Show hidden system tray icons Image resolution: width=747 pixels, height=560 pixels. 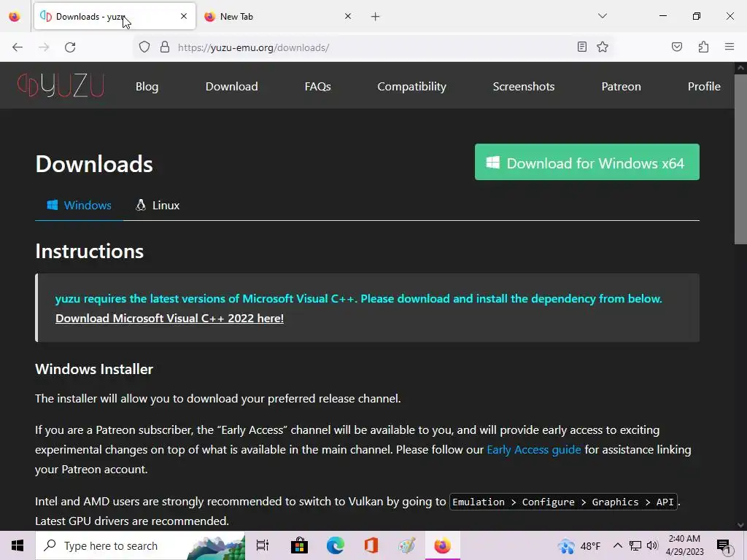(617, 545)
